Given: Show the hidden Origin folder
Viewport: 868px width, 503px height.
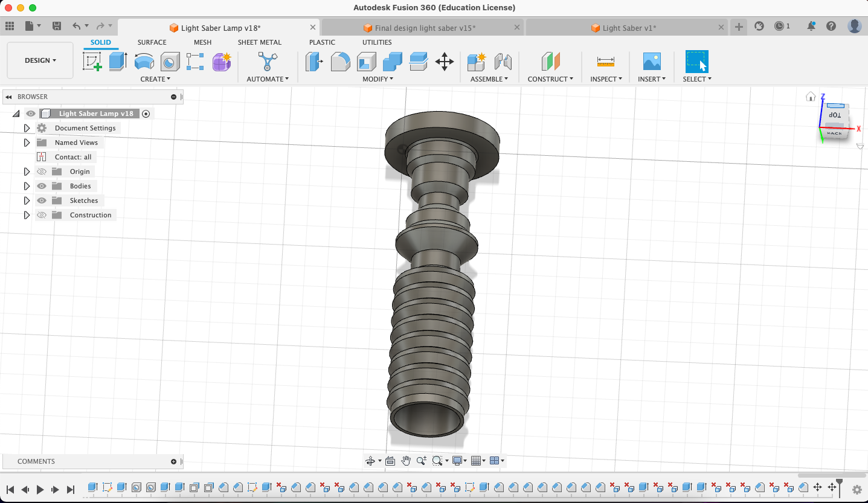Looking at the screenshot, I should (42, 171).
